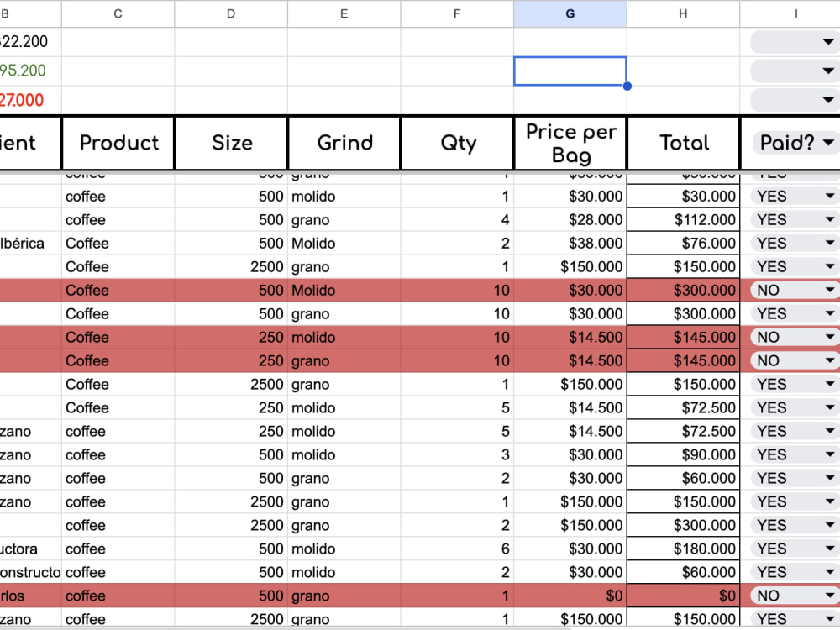Image resolution: width=840 pixels, height=630 pixels.
Task: Click the red 27.000 value cell
Action: (30, 100)
